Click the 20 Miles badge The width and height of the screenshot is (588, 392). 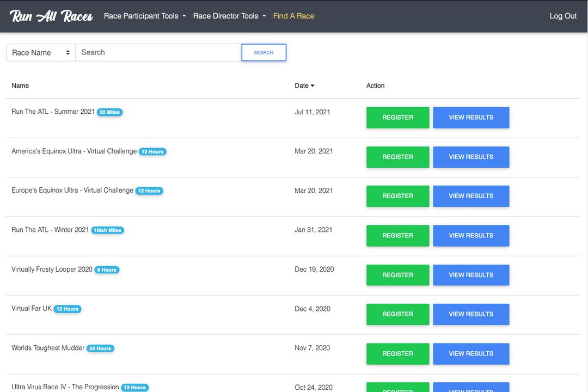pyautogui.click(x=109, y=112)
